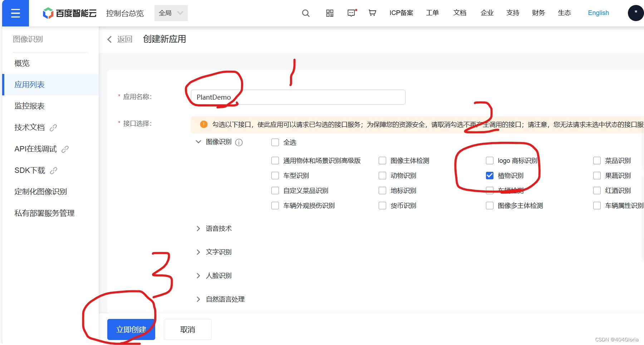Open the shopping cart icon

372,13
